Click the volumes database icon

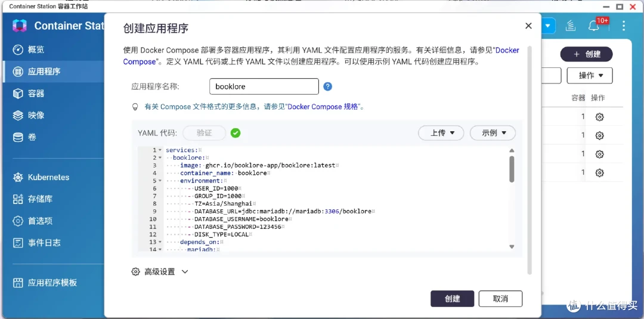point(18,137)
